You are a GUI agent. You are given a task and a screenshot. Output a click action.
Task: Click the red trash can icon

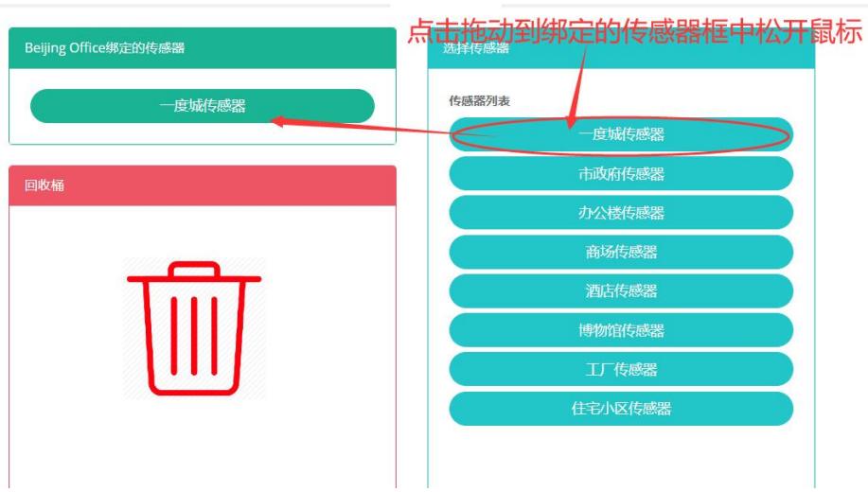click(194, 328)
